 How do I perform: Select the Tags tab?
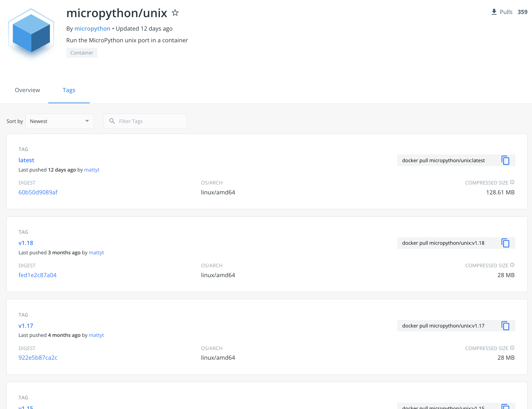click(x=69, y=90)
